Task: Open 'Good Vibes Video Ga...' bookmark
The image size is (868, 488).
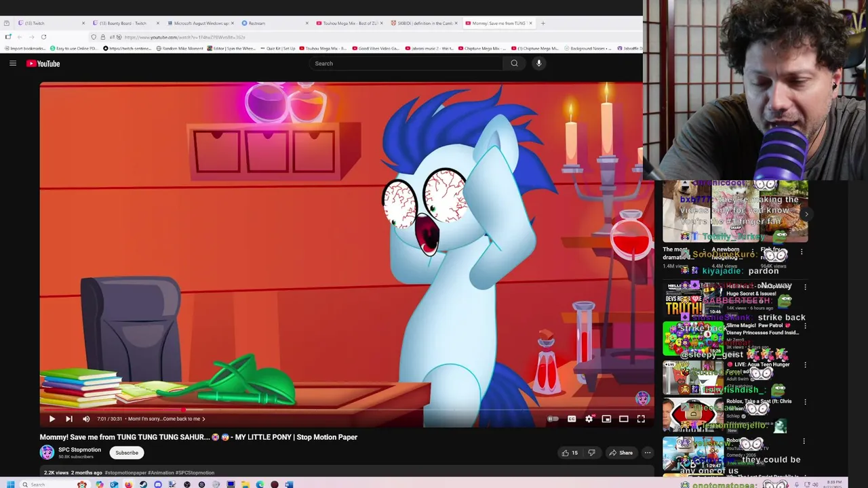Action: tap(375, 48)
